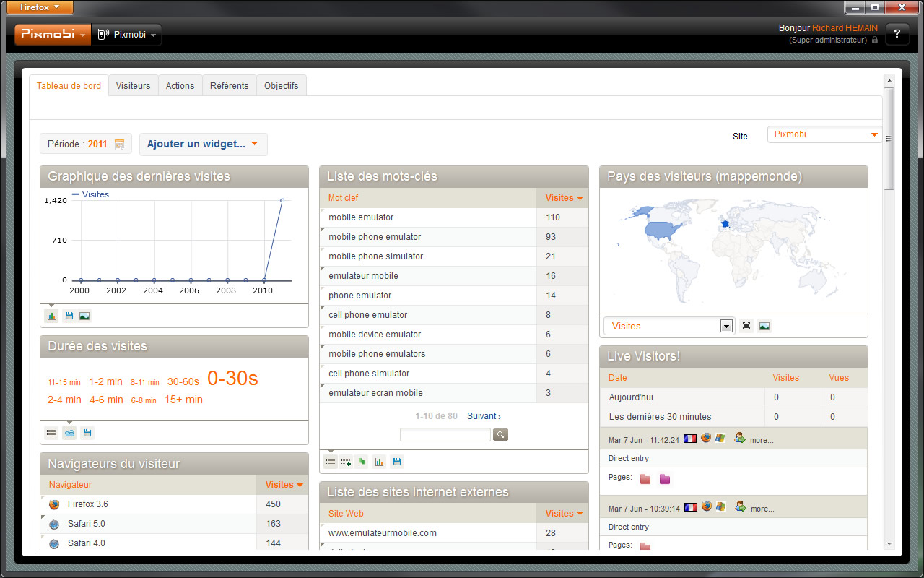Click 'mobile emulator' keyword row

coord(454,217)
